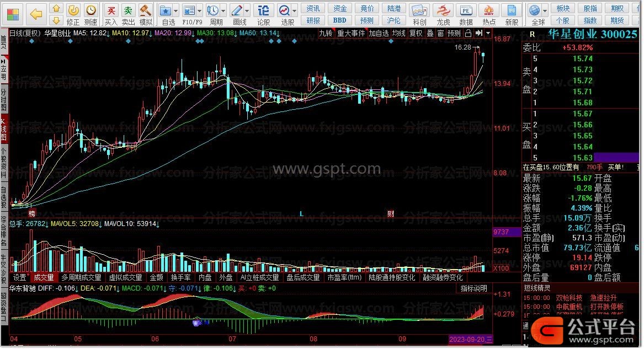
Task: Click the 2023-09-20 date marker
Action: (470, 340)
